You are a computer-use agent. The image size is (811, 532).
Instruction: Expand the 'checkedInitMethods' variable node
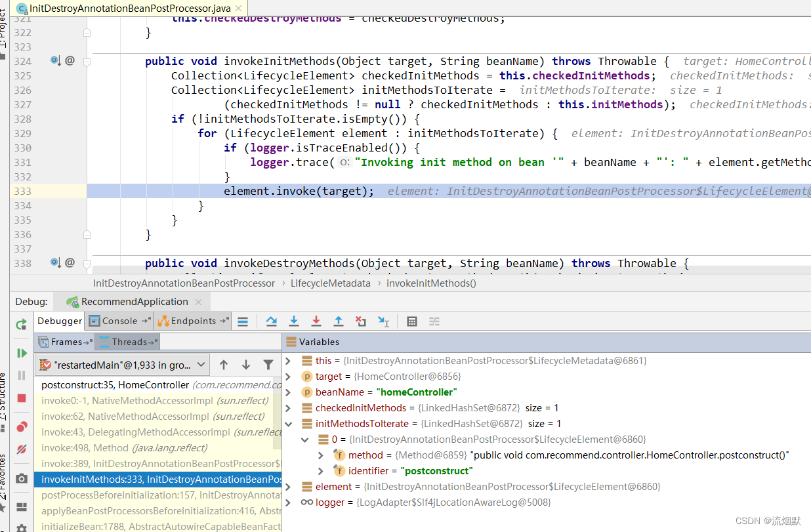point(289,408)
